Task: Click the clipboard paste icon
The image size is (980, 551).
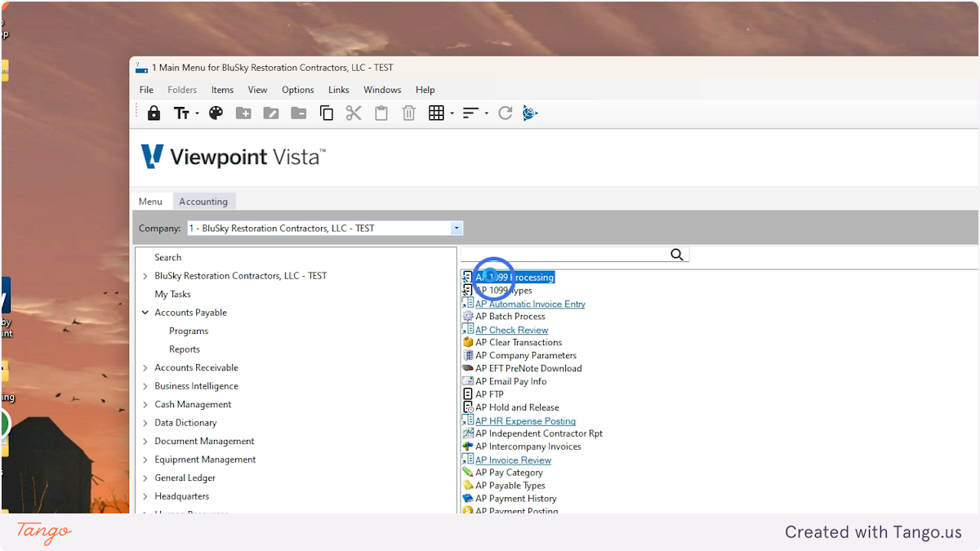Action: 381,113
